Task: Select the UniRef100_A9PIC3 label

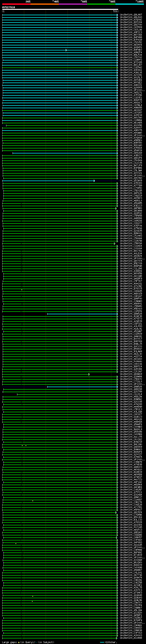Action: click(x=131, y=32)
